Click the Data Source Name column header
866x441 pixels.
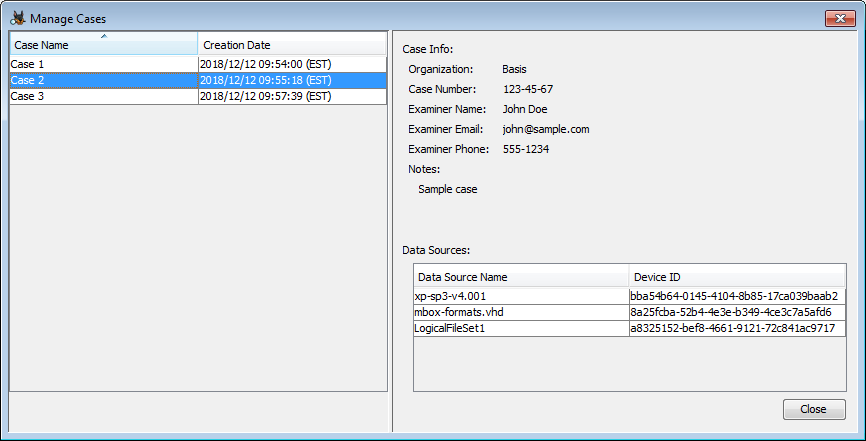(x=520, y=277)
